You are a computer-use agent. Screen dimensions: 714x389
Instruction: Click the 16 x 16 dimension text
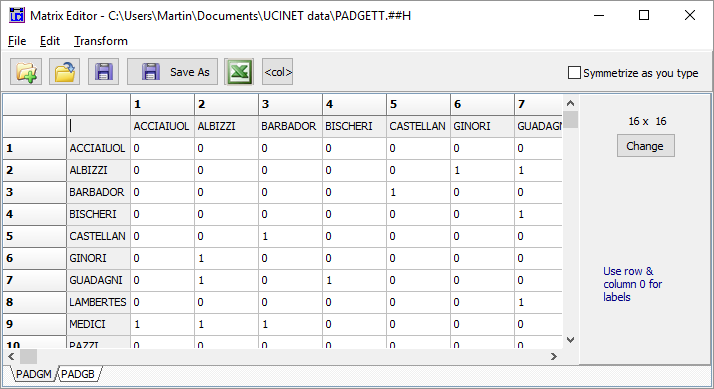tap(647, 121)
